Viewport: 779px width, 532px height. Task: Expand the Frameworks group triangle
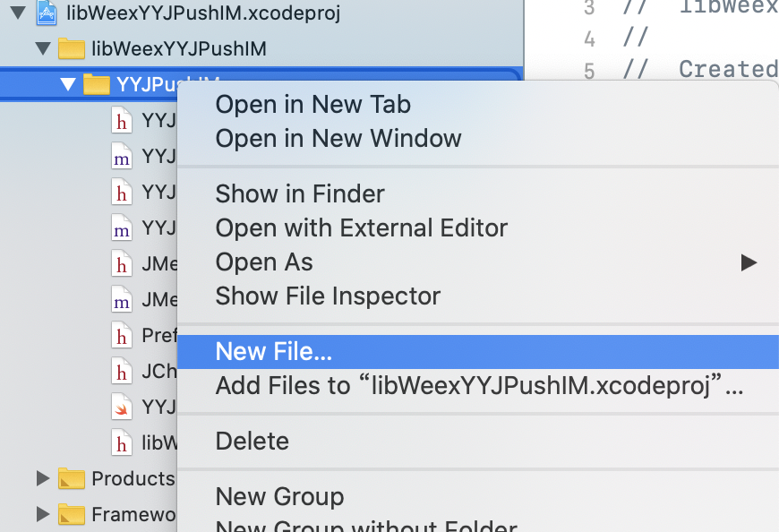43,514
